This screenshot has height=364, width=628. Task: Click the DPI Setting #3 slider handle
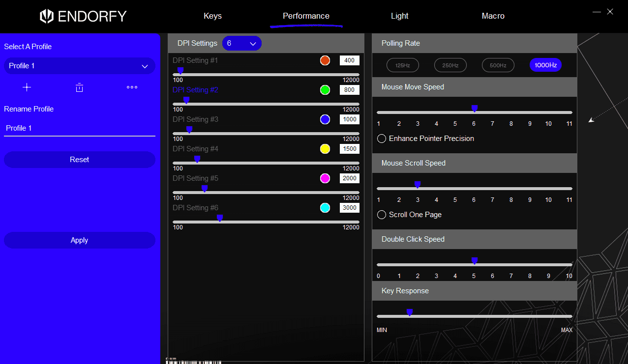point(189,130)
